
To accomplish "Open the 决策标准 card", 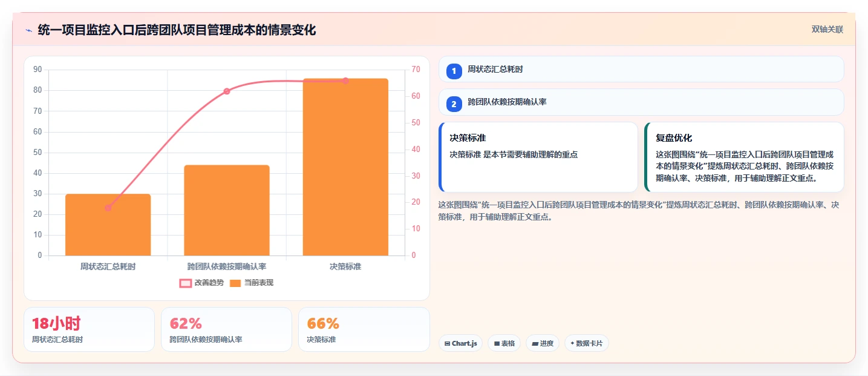I will coord(538,157).
